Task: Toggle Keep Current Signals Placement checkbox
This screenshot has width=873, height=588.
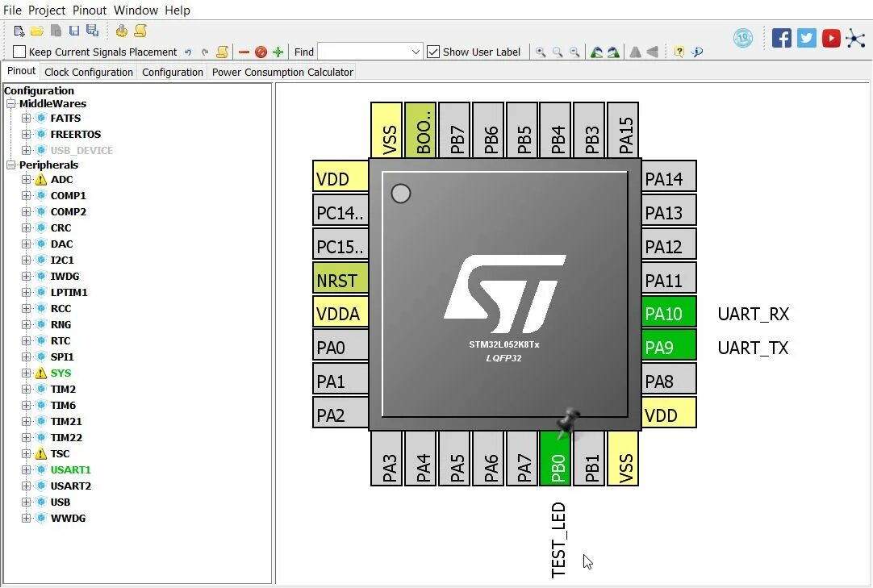Action: [19, 52]
